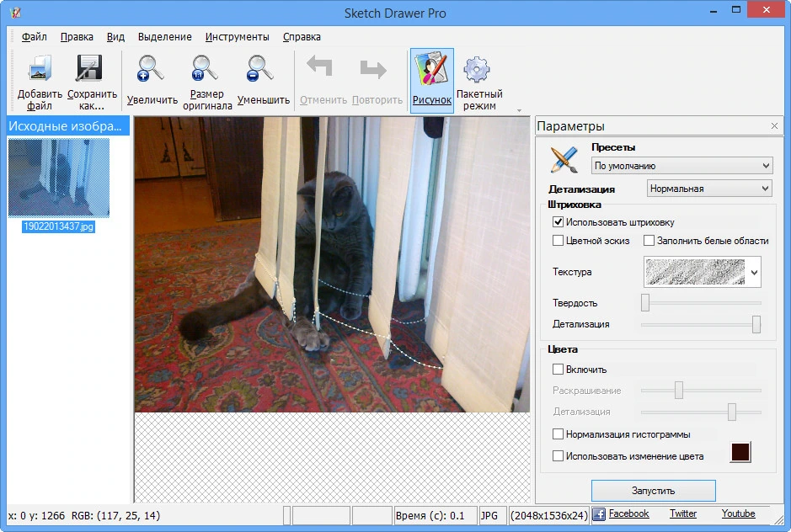Click the Сохранить как floppy disk icon
The image size is (791, 532).
pyautogui.click(x=89, y=69)
